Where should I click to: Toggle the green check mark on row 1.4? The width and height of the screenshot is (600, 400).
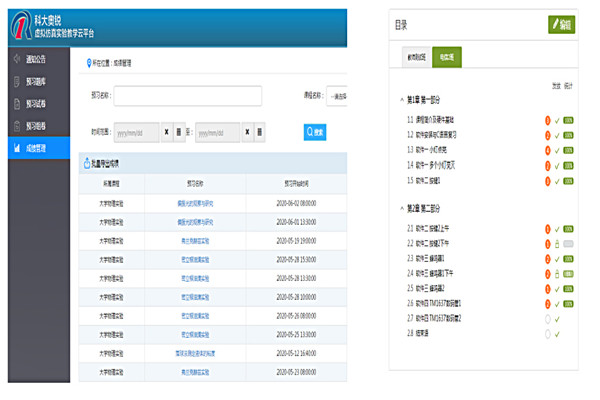pos(557,166)
